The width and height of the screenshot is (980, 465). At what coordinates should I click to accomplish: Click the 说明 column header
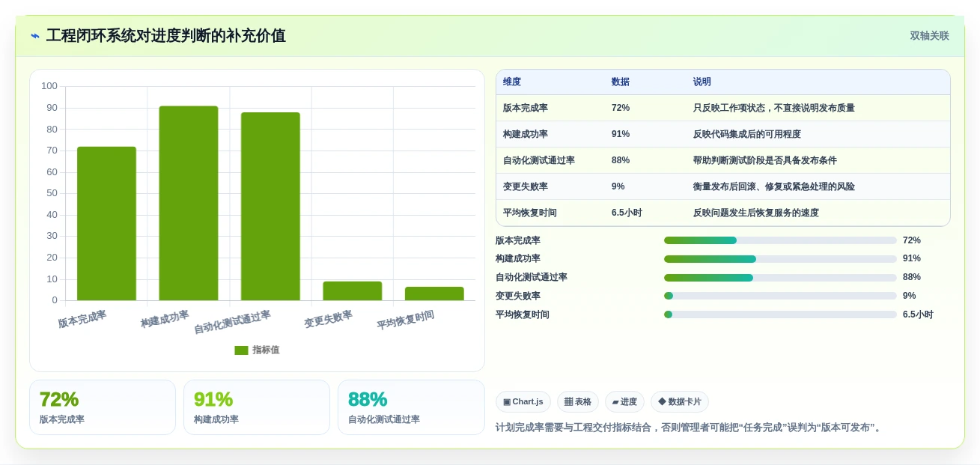(702, 82)
